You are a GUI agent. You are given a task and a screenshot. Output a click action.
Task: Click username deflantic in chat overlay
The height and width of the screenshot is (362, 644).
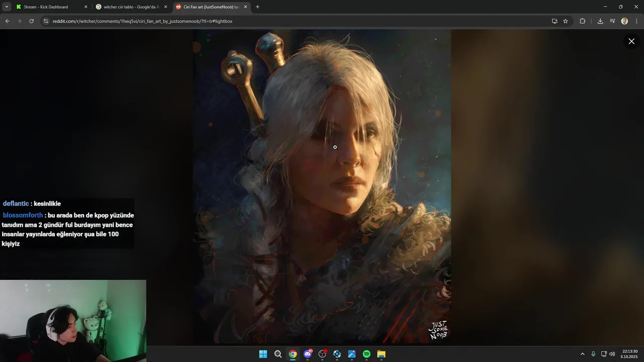pos(16,204)
